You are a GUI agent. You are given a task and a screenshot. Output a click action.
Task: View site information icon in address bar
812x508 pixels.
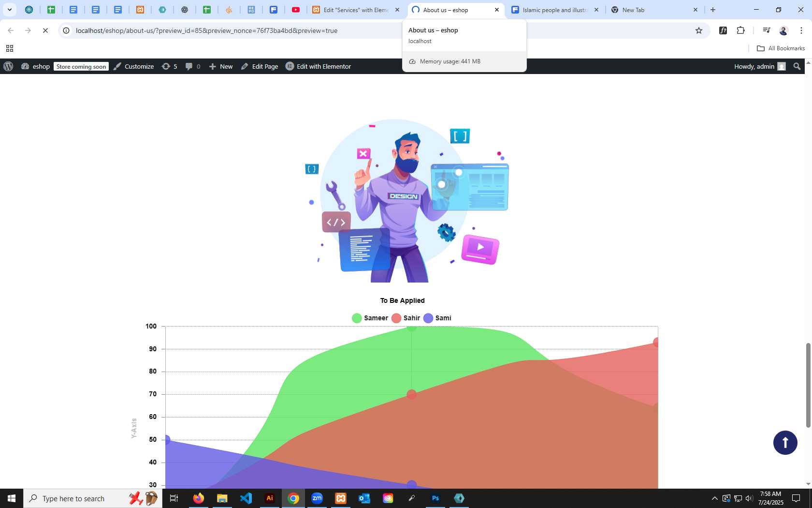point(66,30)
